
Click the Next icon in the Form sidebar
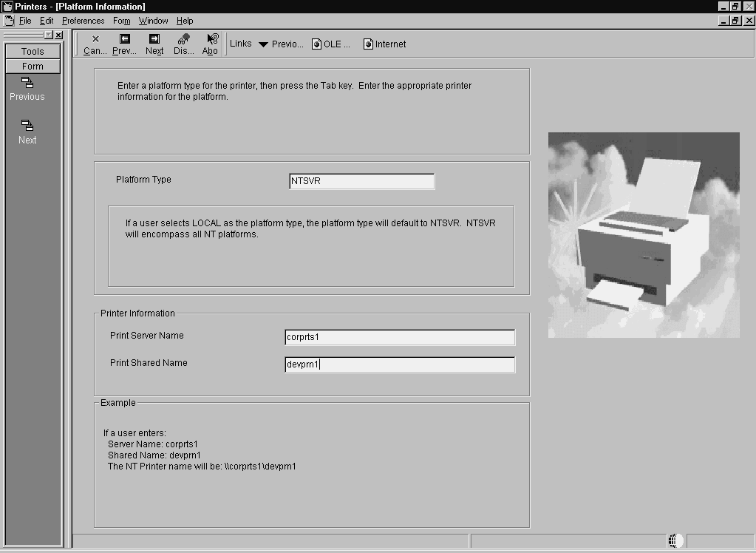tap(27, 126)
